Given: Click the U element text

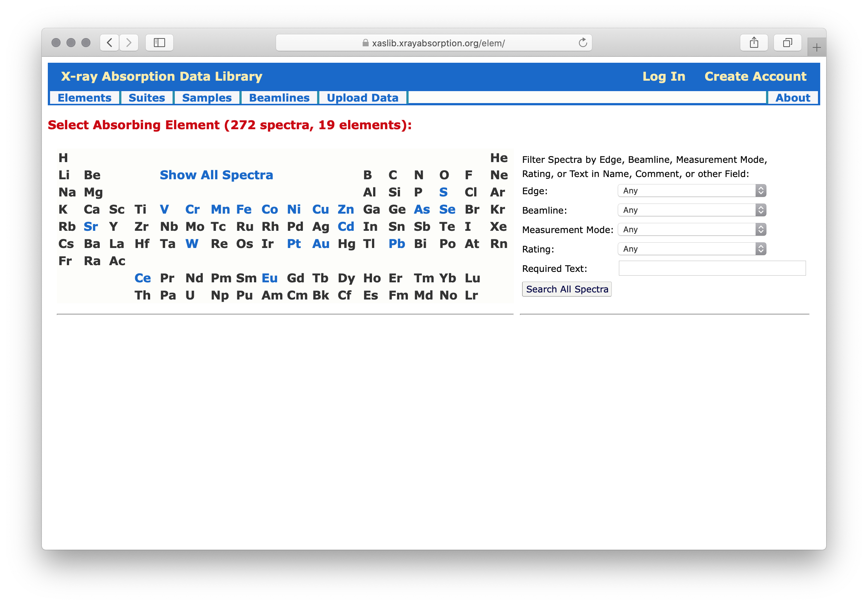Looking at the screenshot, I should point(190,295).
